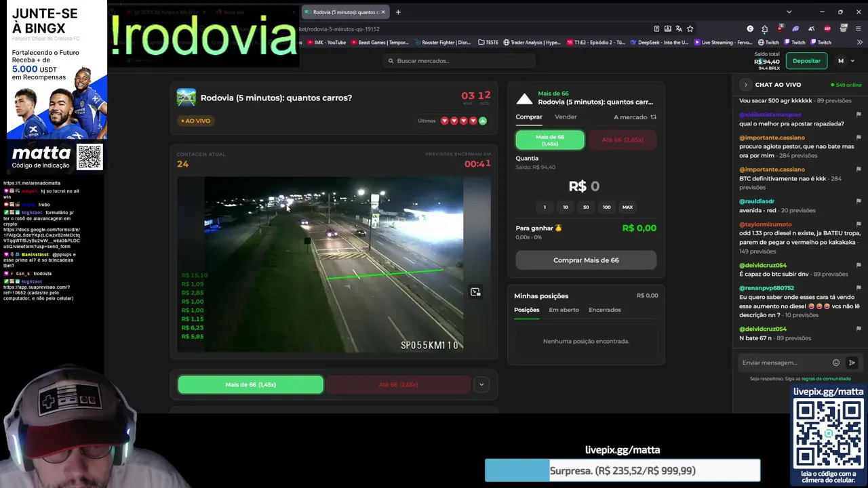Screen dimensions: 868x488
Task: Open the 'Em aberto' tab
Action: click(x=564, y=310)
